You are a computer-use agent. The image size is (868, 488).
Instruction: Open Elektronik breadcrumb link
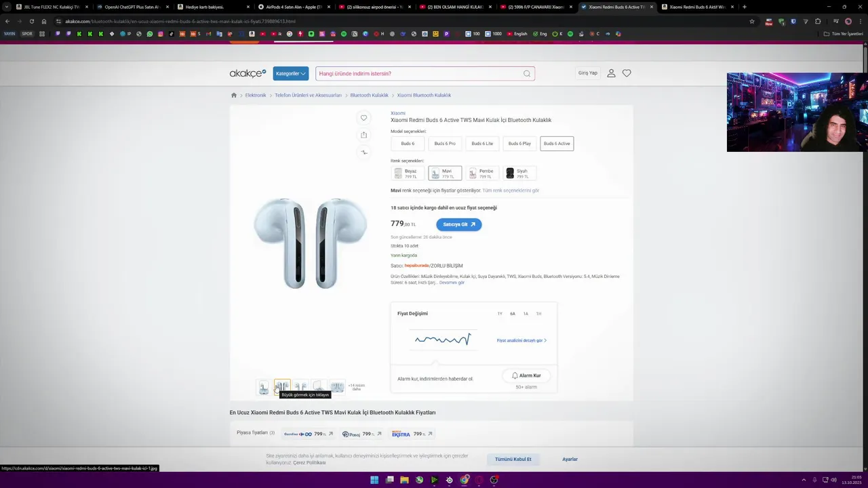(256, 96)
